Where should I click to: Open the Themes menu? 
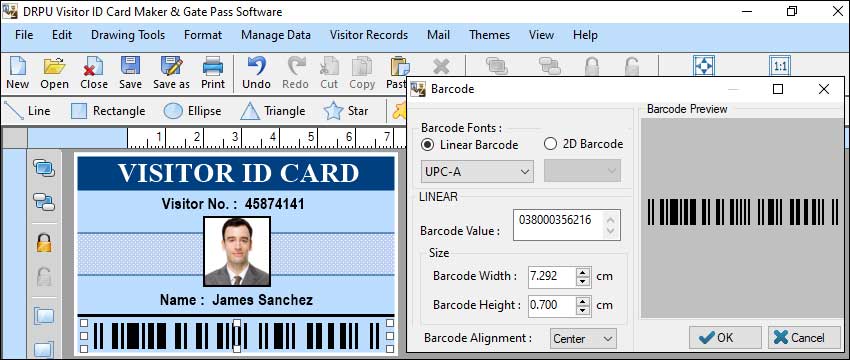(490, 35)
